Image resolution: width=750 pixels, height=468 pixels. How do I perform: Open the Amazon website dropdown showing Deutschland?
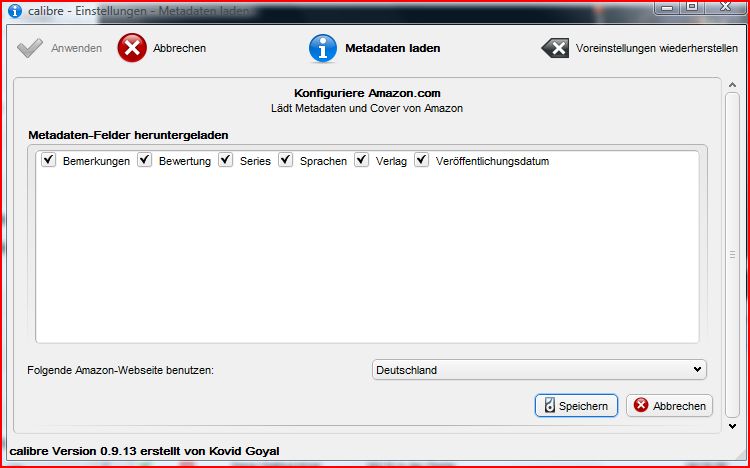click(x=539, y=370)
